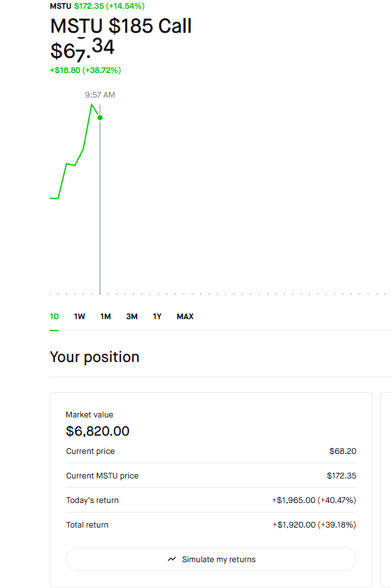391x588 pixels.
Task: Select the 1Y timeframe tab
Action: (x=157, y=317)
